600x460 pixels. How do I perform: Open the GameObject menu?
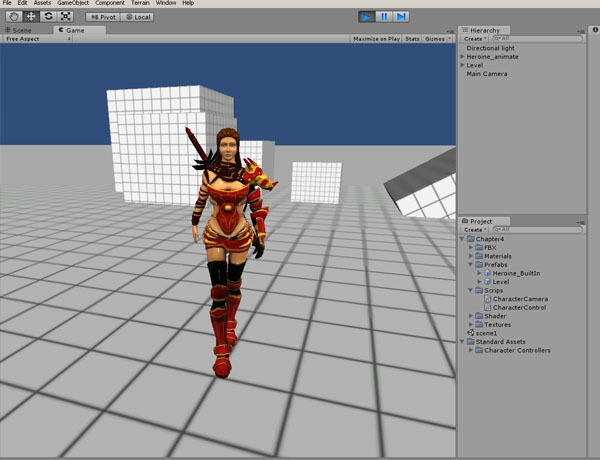[x=74, y=4]
